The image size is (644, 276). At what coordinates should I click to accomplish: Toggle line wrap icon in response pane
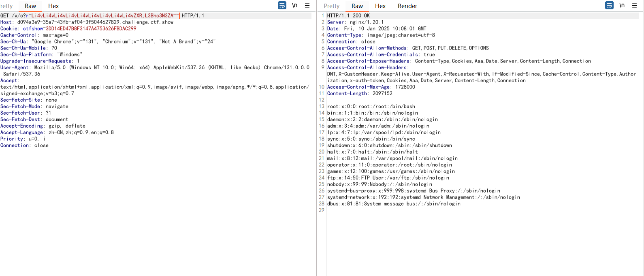[x=609, y=5]
